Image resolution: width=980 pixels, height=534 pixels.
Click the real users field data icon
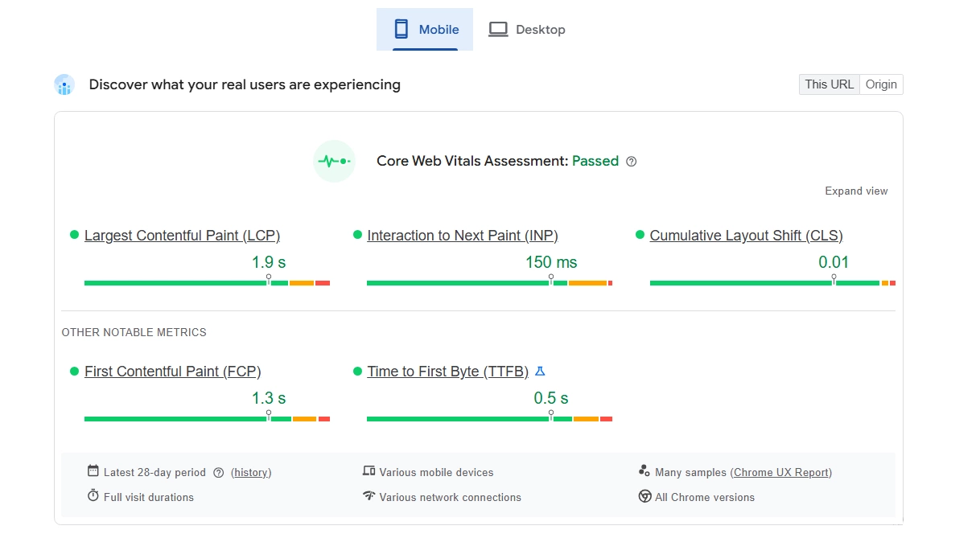[x=64, y=85]
